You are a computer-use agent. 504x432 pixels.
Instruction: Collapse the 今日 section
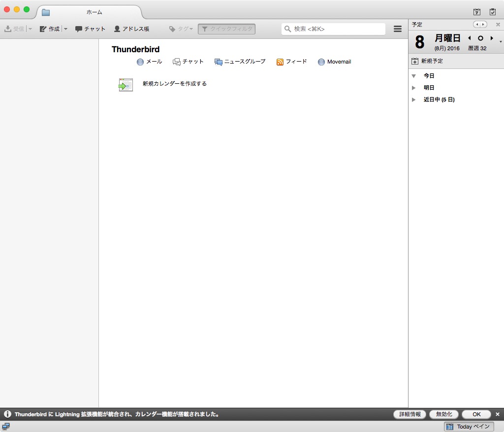coord(413,76)
